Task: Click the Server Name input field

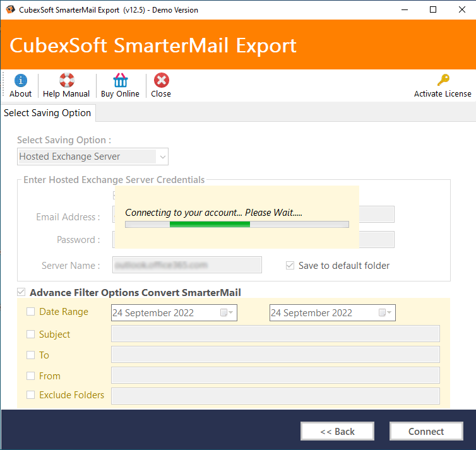Action: point(187,265)
